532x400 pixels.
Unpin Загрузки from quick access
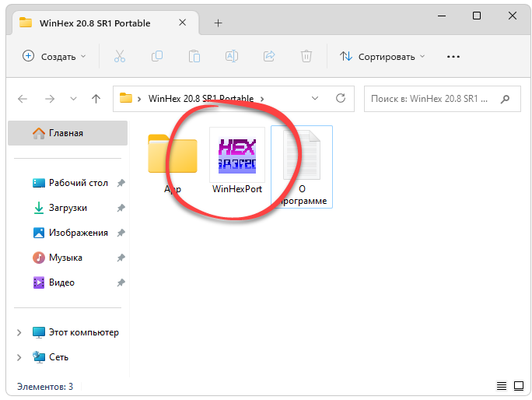pyautogui.click(x=121, y=208)
